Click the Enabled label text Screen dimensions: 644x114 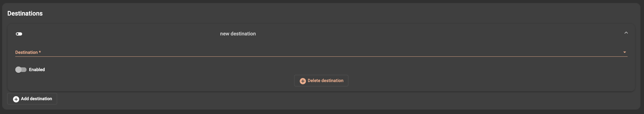pyautogui.click(x=37, y=70)
